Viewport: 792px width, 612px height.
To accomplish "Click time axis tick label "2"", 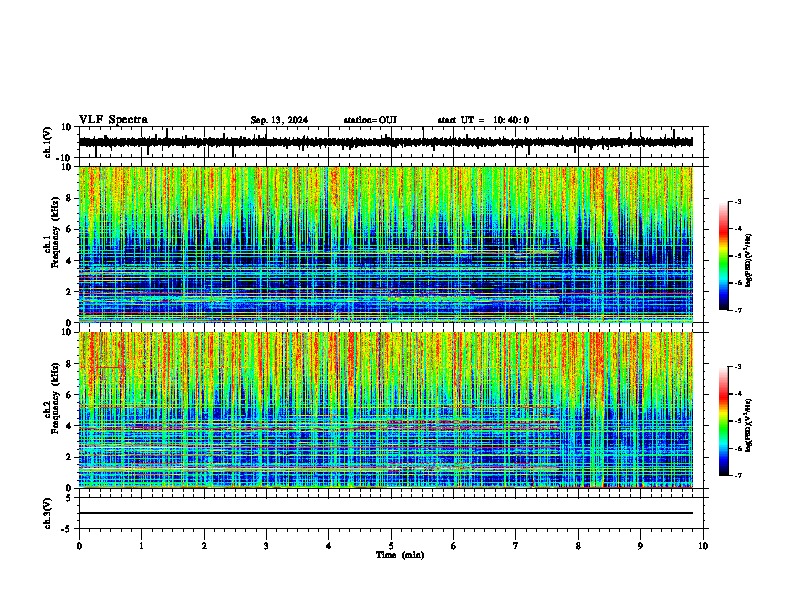I will [204, 546].
